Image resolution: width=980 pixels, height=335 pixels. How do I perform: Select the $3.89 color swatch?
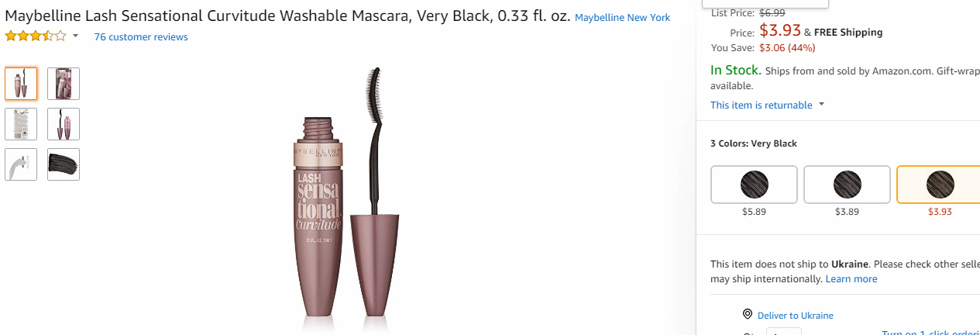pyautogui.click(x=847, y=185)
